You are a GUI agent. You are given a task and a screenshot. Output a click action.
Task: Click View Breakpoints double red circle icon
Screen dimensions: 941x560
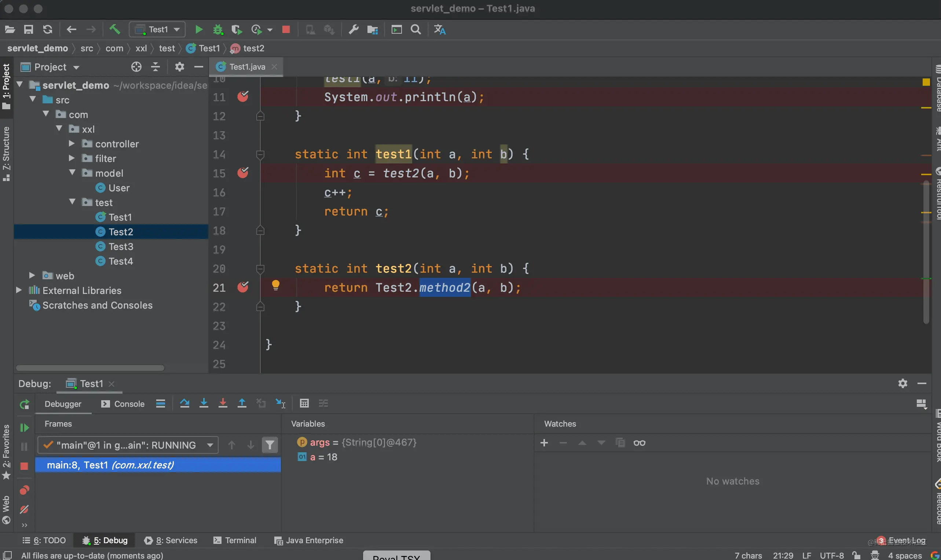tap(24, 490)
